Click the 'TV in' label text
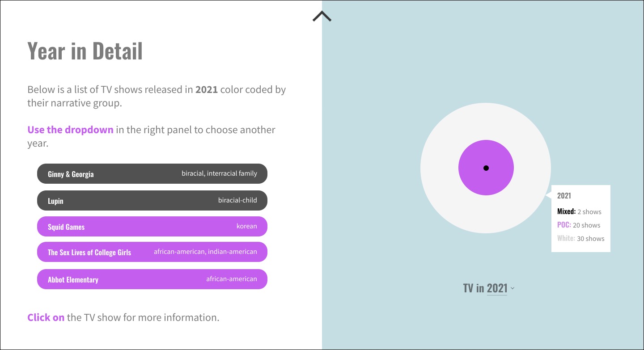Viewport: 644px width, 350px height. click(x=474, y=288)
